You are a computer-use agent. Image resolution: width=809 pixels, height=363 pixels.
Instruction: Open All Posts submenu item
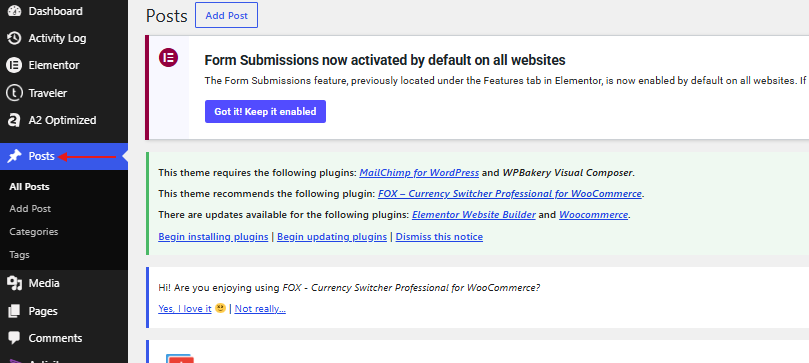point(29,187)
